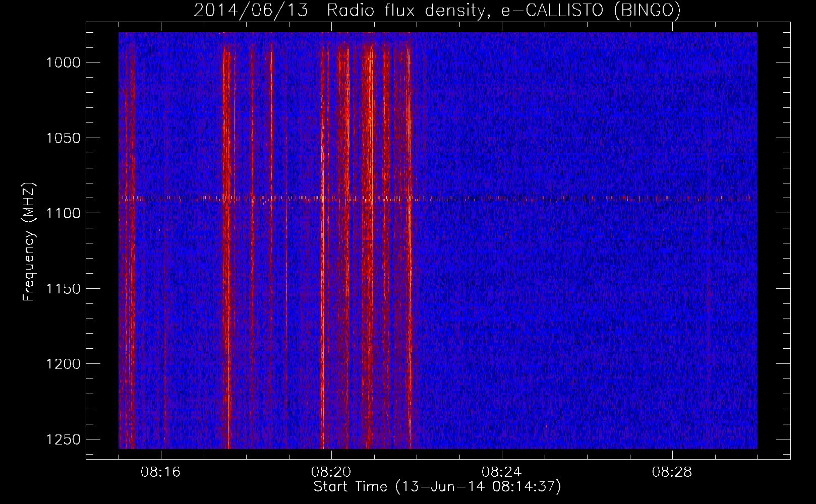Click the 1050 frequency tick label
Viewport: 816px width, 504px height.
tap(63, 138)
